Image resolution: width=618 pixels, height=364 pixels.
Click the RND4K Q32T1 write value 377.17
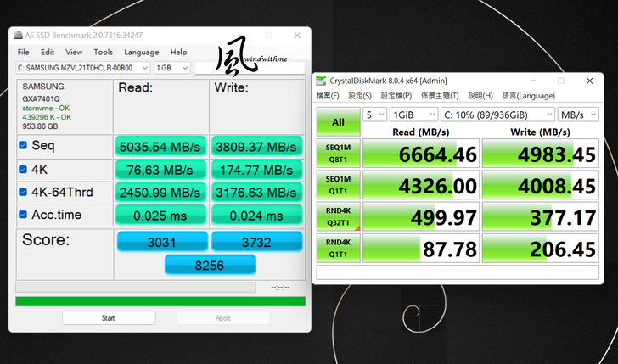[541, 216]
